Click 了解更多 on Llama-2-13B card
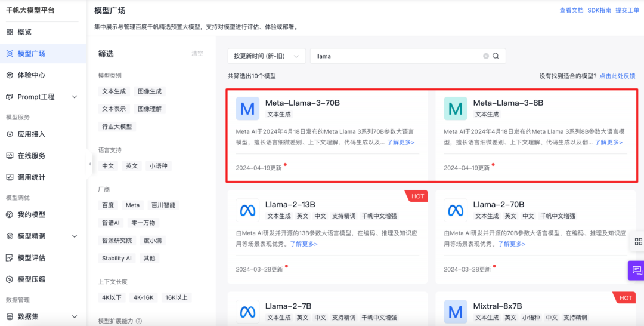644x326 pixels. [304, 244]
